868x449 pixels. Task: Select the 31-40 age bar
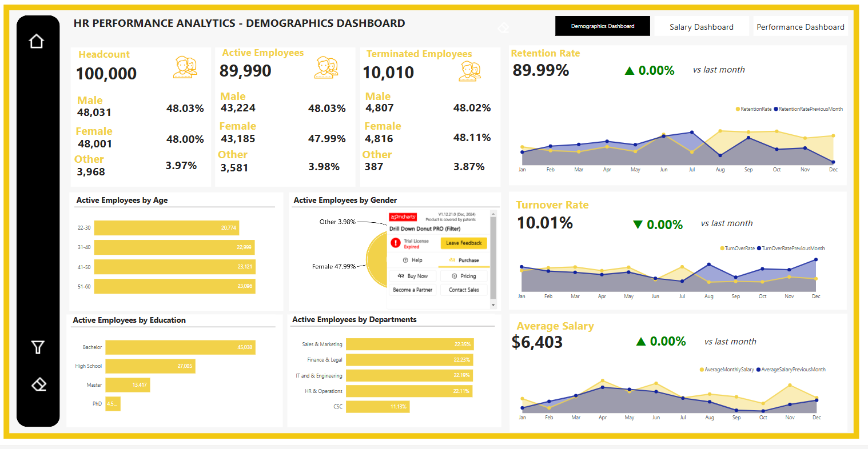pyautogui.click(x=174, y=247)
